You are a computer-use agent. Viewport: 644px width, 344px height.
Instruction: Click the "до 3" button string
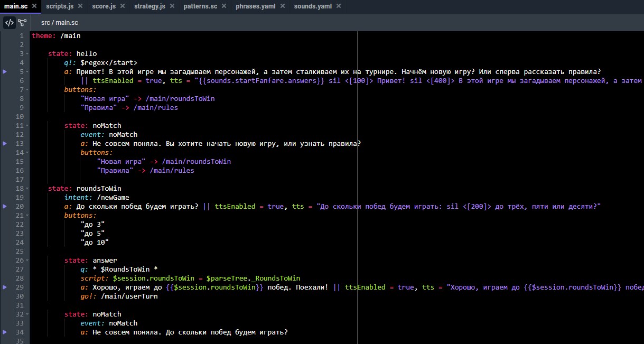92,225
